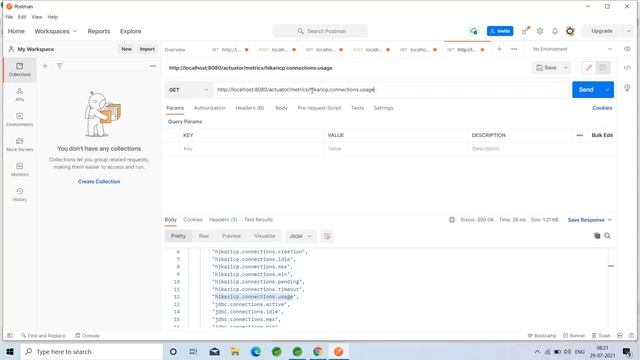This screenshot has width=640, height=360.
Task: Expand the Save Response dropdown
Action: pyautogui.click(x=589, y=220)
